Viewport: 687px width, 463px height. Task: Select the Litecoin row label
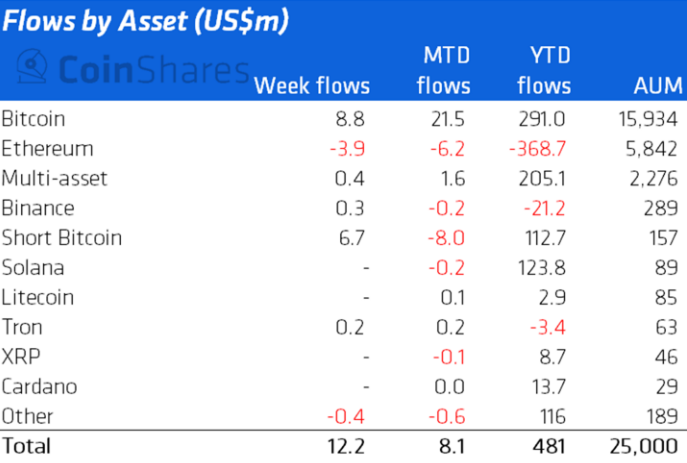click(x=37, y=297)
